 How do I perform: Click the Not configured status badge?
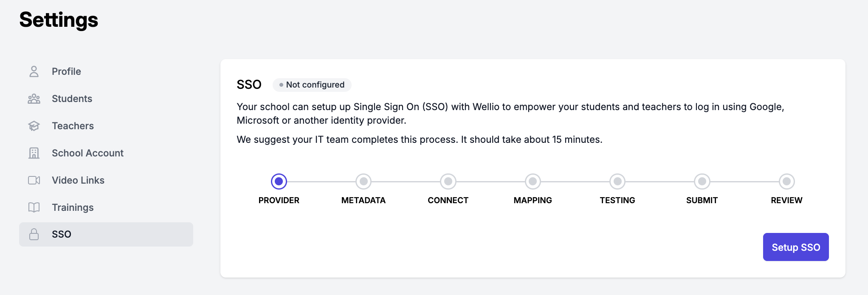[312, 85]
